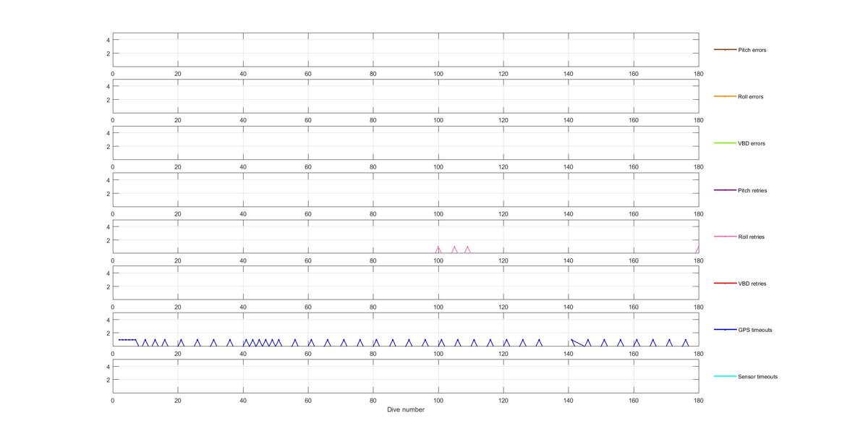The image size is (868, 442).
Task: Click the flat GPS timeouts segment before dive 10
Action: 127,339
